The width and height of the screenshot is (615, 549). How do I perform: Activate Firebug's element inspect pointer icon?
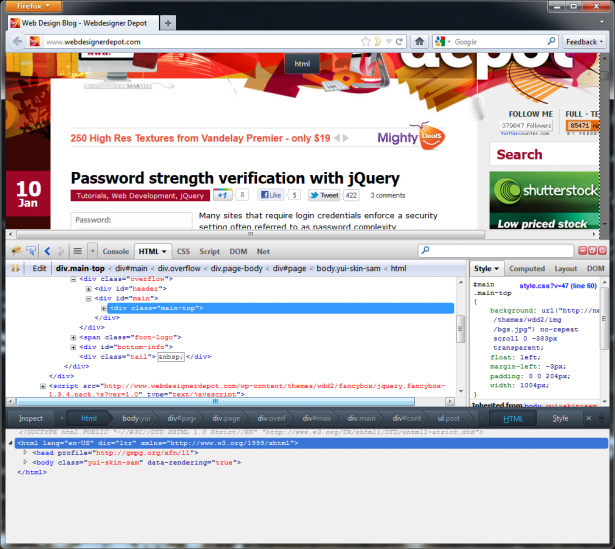[31, 251]
